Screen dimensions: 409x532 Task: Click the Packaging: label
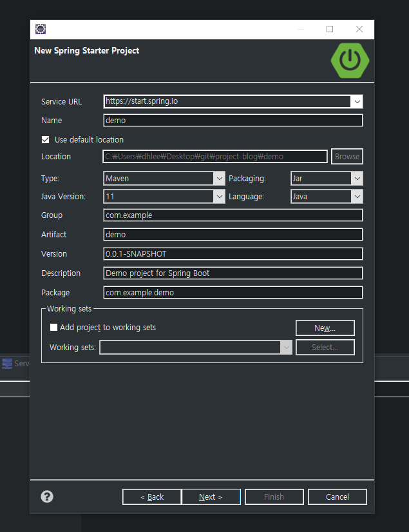247,179
